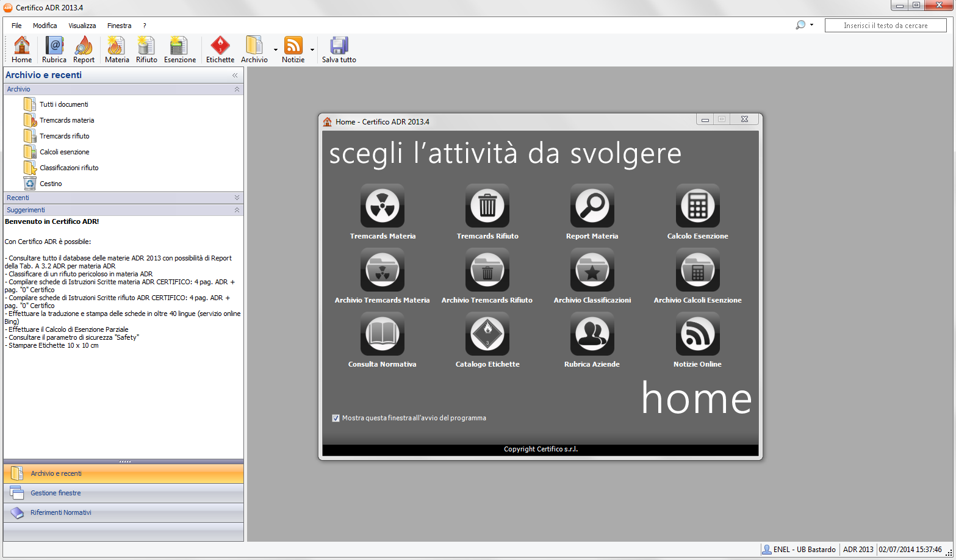Open Consulta Normativa book icon

coord(383,334)
